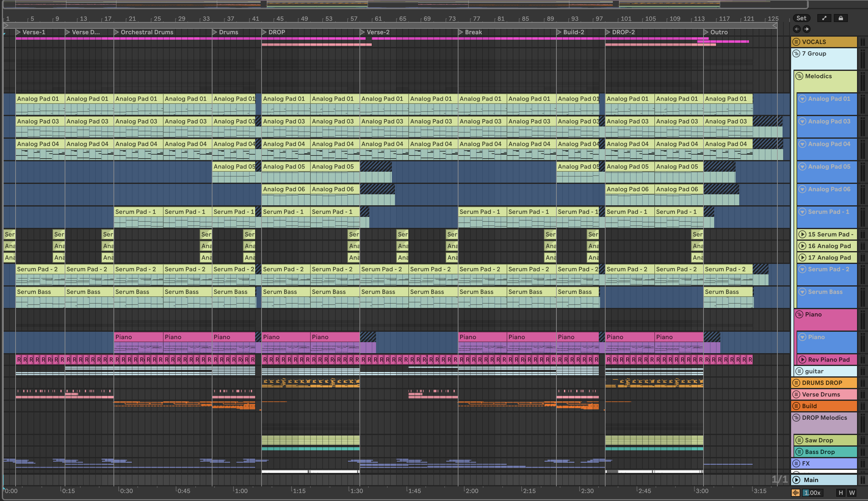Toggle the automation mode button
This screenshot has height=501, width=868.
coord(824,18)
